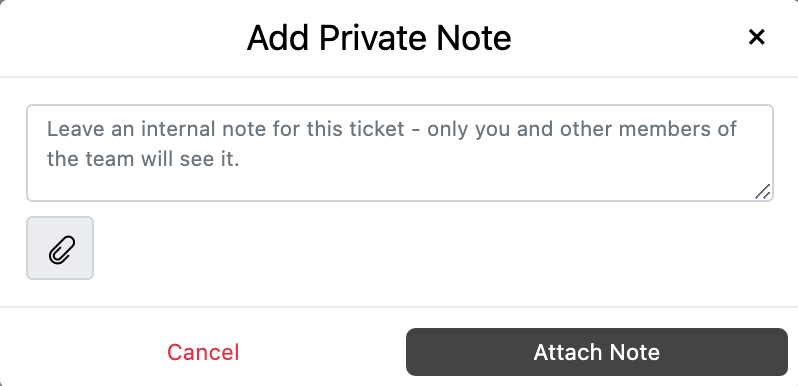This screenshot has width=798, height=386.
Task: Click the Add Private Note heading
Action: pyautogui.click(x=379, y=38)
